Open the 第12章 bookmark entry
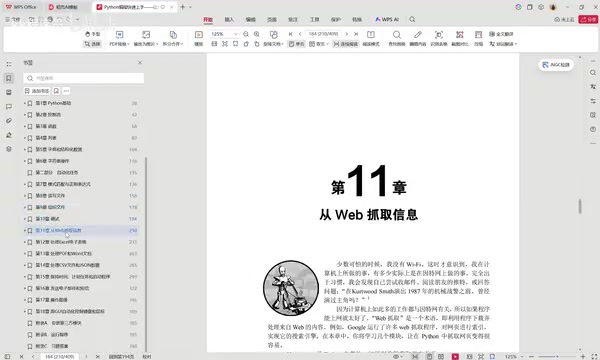600x360 pixels. [81, 242]
